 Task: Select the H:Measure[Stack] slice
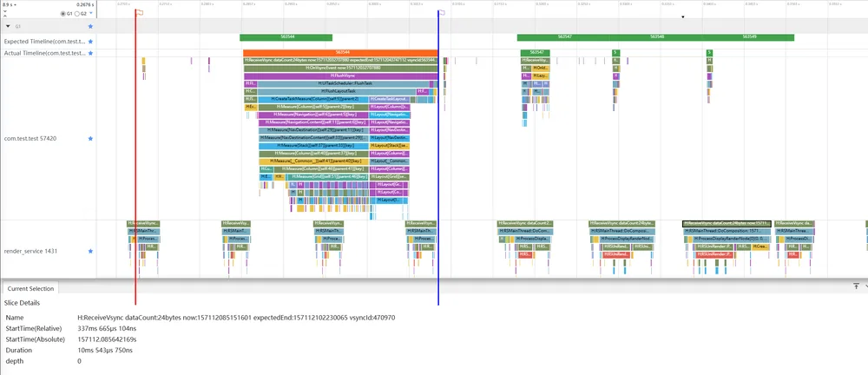coord(313,146)
